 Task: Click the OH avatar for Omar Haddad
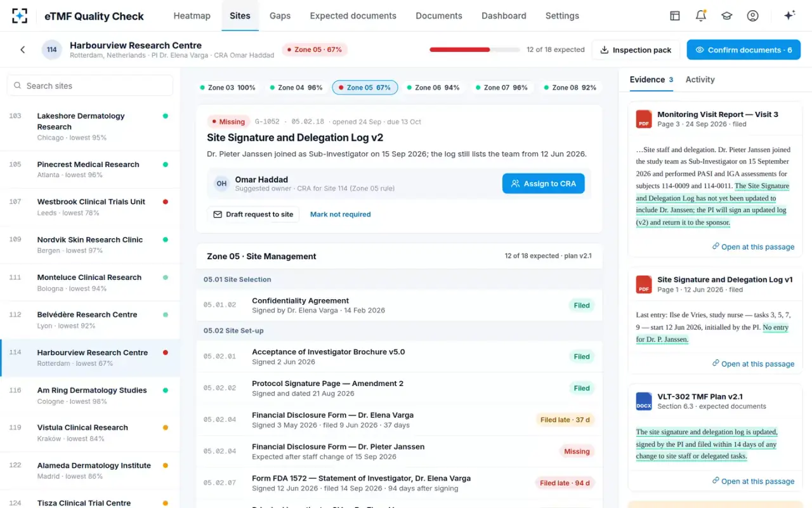point(221,184)
